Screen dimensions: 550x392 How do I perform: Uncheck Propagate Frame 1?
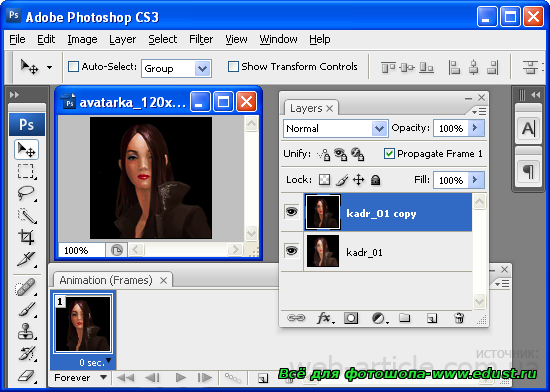(x=389, y=154)
